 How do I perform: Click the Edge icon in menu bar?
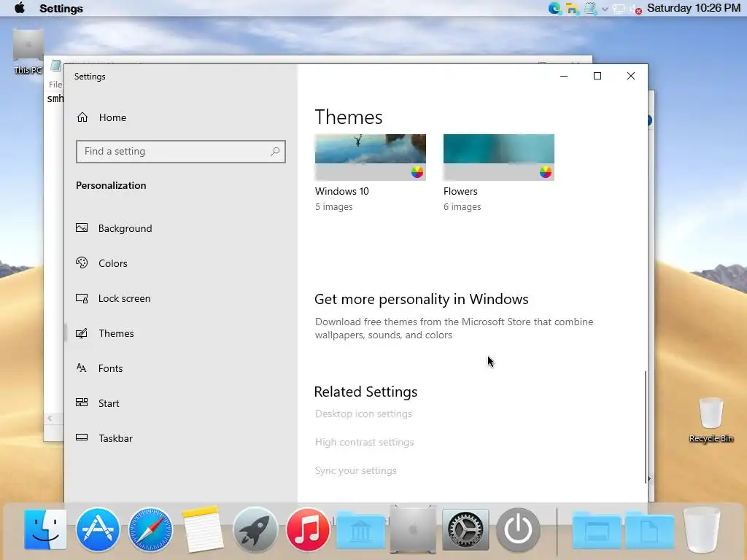tap(554, 8)
